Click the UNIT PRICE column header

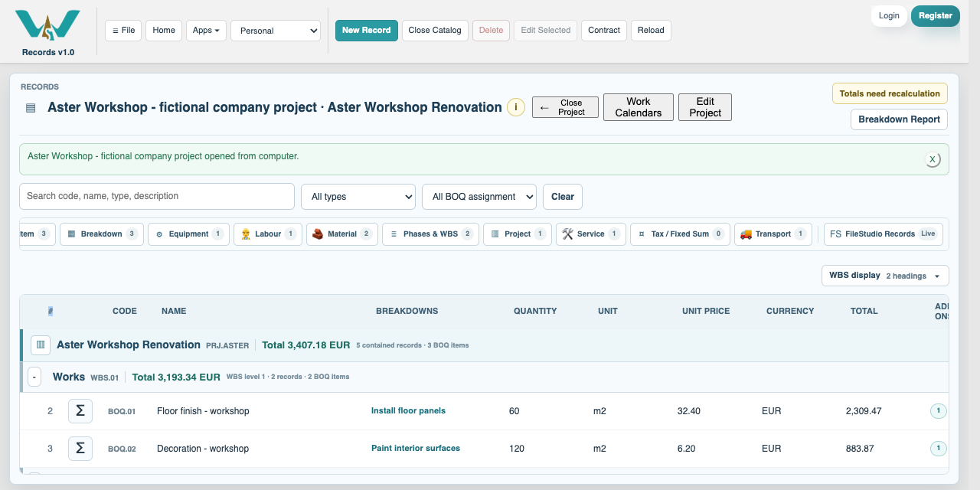pyautogui.click(x=706, y=312)
